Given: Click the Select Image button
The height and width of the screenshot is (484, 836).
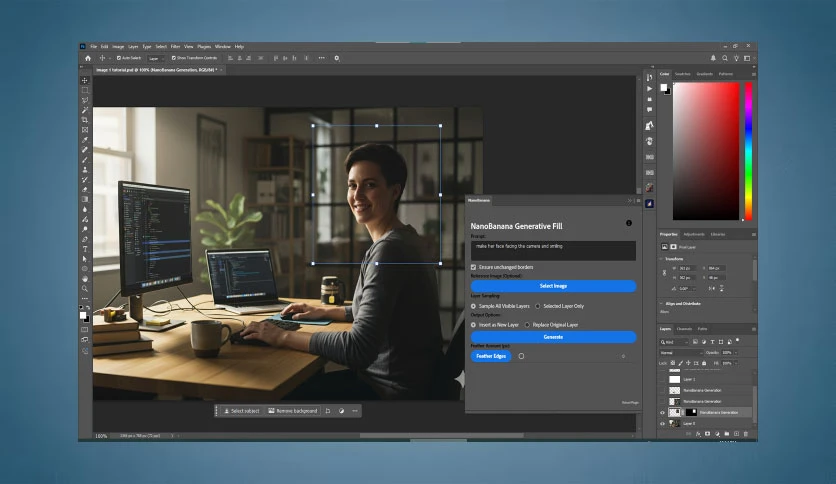Looking at the screenshot, I should click(x=553, y=286).
